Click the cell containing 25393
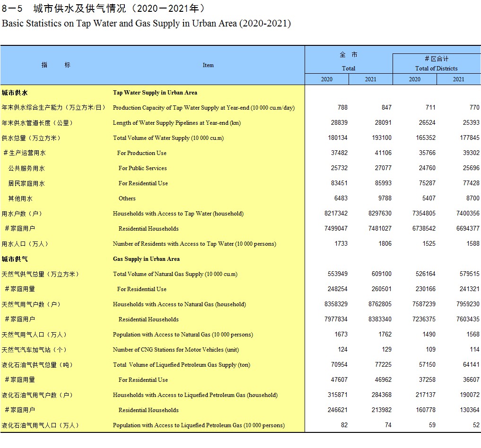Image resolution: width=481 pixels, height=448 pixels. pyautogui.click(x=471, y=122)
